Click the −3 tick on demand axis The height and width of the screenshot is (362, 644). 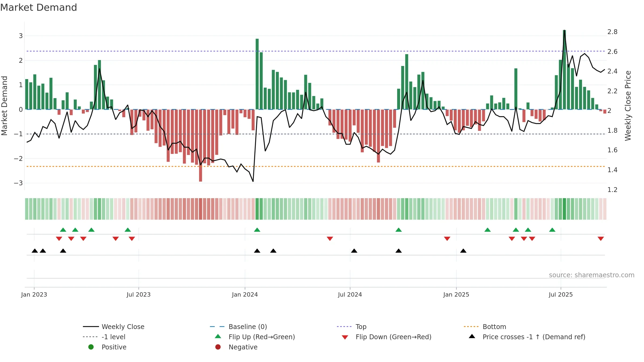click(x=18, y=183)
